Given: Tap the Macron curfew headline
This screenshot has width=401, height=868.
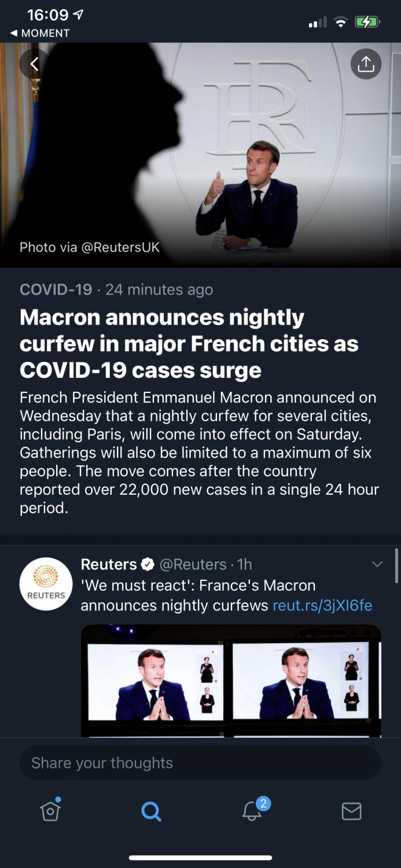Looking at the screenshot, I should point(189,344).
